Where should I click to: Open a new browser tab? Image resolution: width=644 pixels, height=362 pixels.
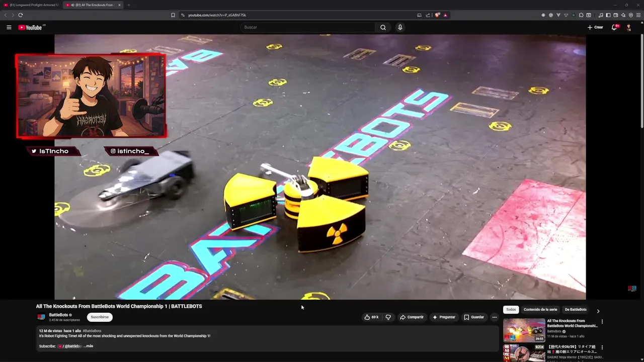click(x=128, y=5)
